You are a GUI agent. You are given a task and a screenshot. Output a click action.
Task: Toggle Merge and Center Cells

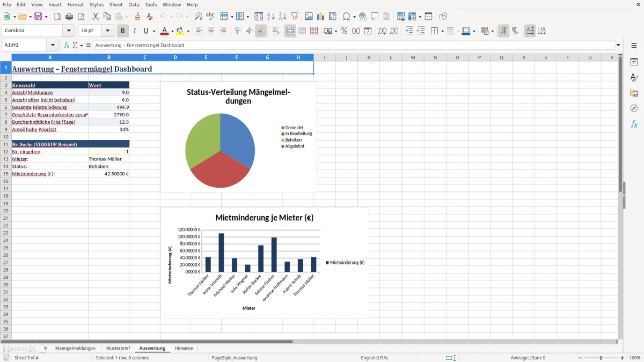coord(290,31)
